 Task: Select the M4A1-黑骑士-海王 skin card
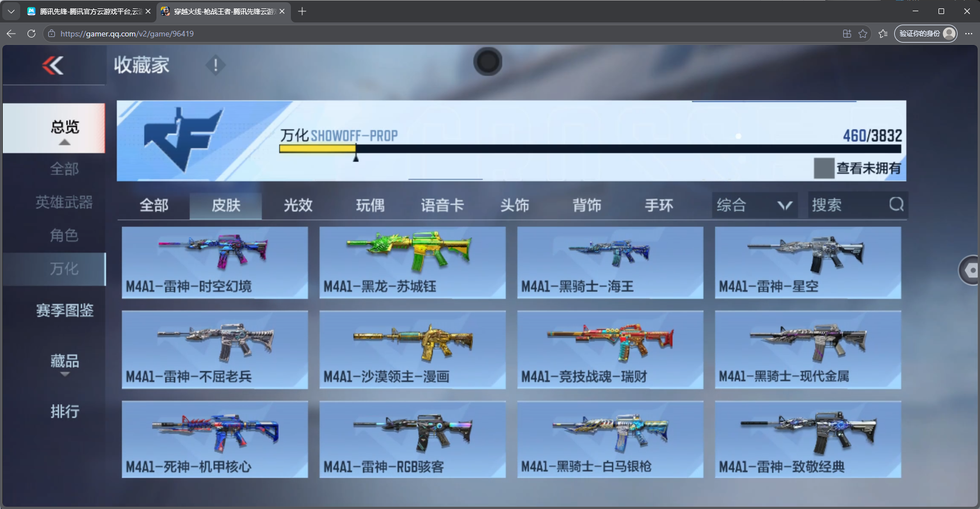coord(610,262)
